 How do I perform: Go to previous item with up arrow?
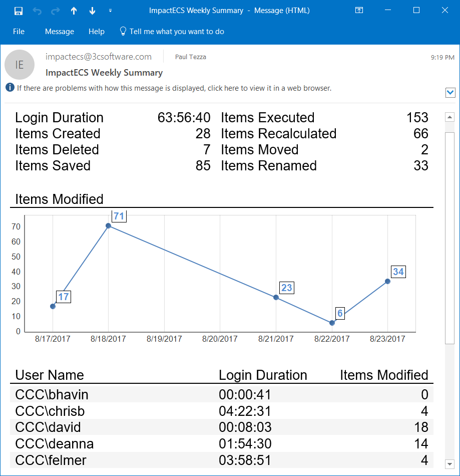(74, 11)
